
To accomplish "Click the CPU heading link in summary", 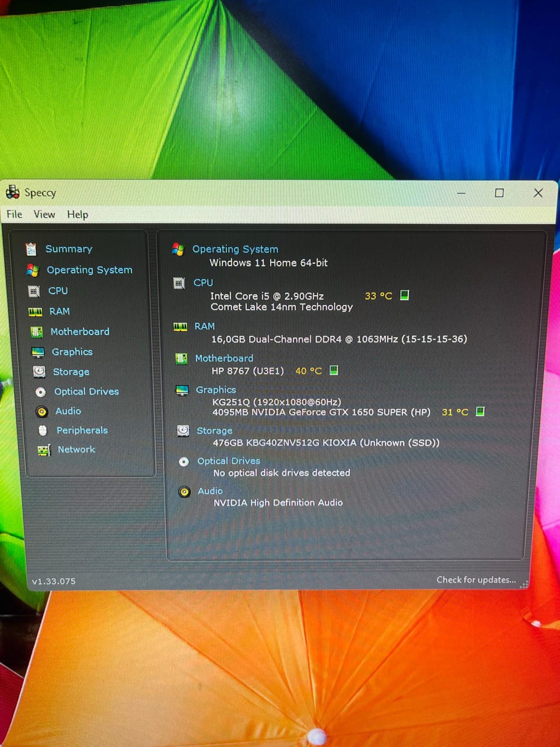I will (204, 283).
